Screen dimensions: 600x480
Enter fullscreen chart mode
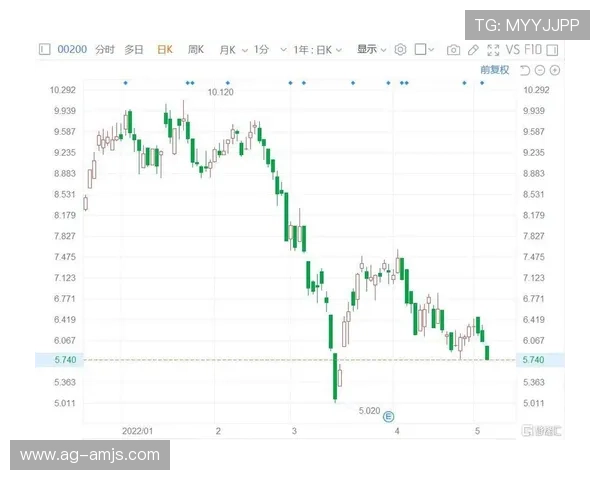(492, 49)
